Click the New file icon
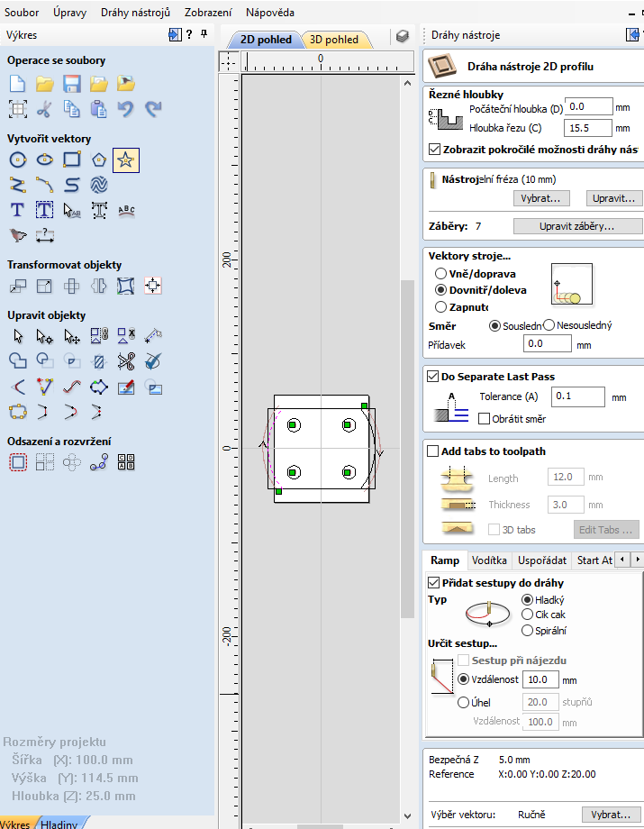Image resolution: width=644 pixels, height=829 pixels. point(17,84)
